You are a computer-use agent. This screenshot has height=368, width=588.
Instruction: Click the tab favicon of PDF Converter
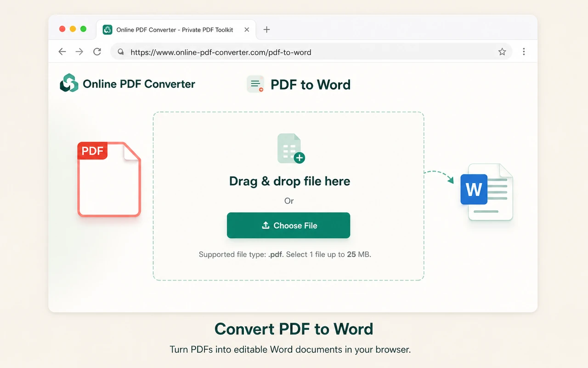click(x=107, y=29)
